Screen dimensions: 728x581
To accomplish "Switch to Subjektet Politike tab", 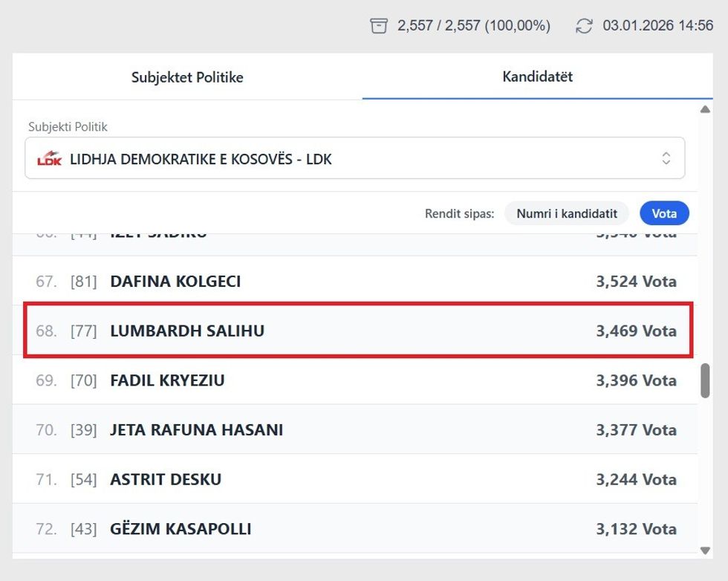I will coord(187,77).
